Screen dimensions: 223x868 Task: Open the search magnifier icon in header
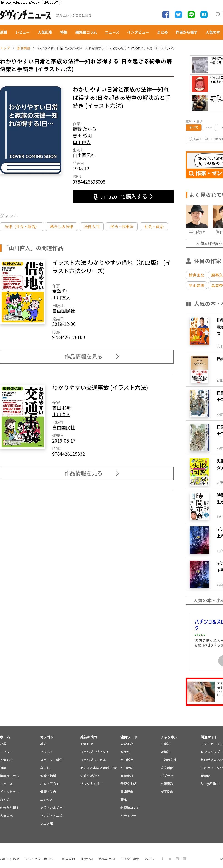point(218,15)
